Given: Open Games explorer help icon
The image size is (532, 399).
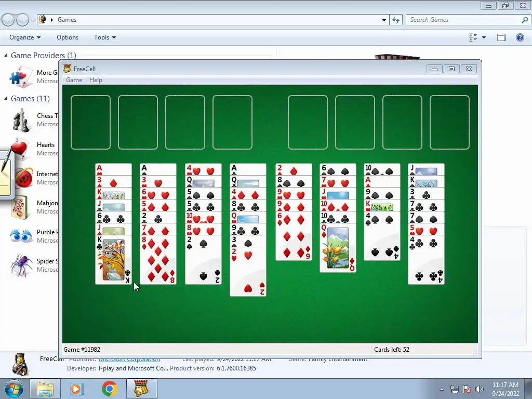Looking at the screenshot, I should pos(520,37).
